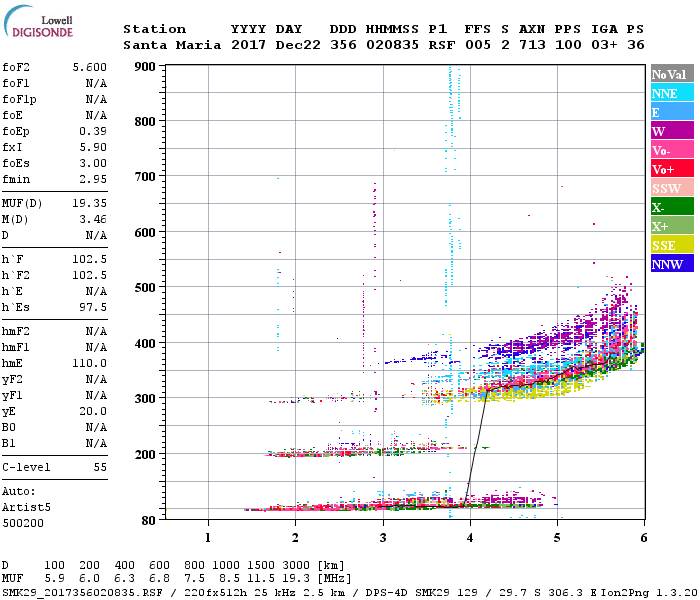
Task: Click the MUF table value 19.3
Action: pyautogui.click(x=296, y=579)
